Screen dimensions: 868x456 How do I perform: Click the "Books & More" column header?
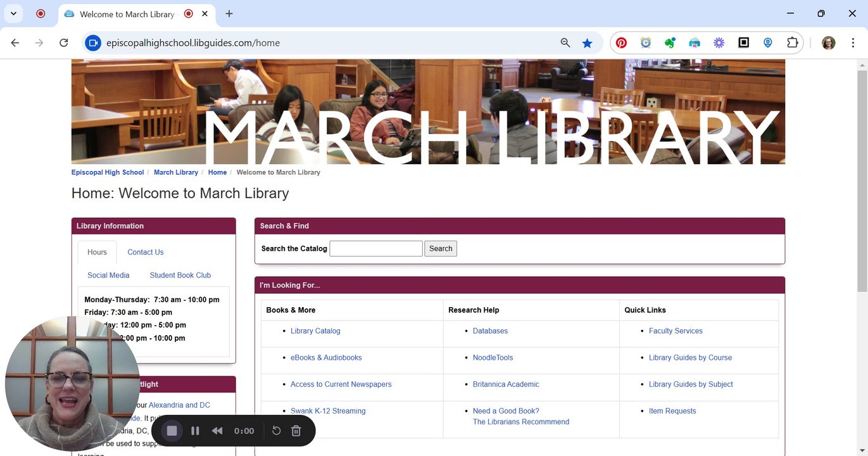pos(291,310)
